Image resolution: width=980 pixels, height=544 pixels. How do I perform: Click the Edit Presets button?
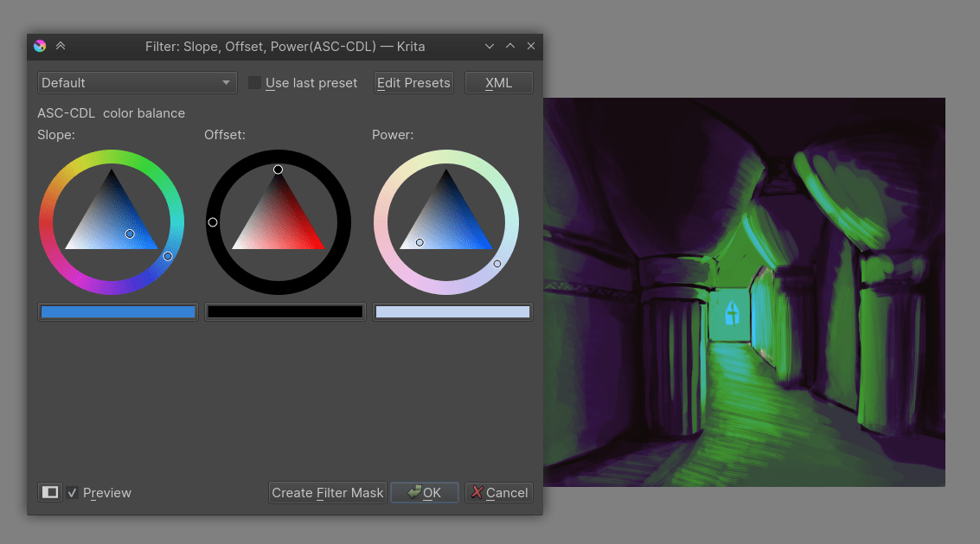coord(413,83)
